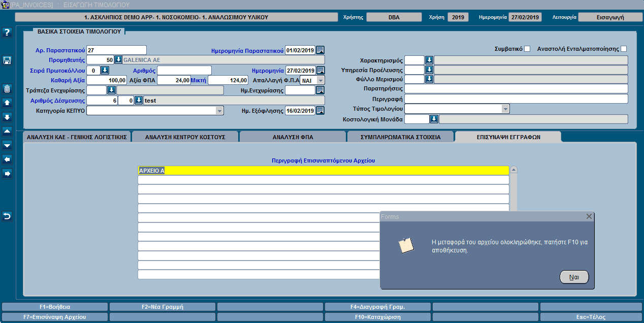The height and width of the screenshot is (323, 644).
Task: Click scrollbar up arrow of attachments list
Action: pos(513,170)
